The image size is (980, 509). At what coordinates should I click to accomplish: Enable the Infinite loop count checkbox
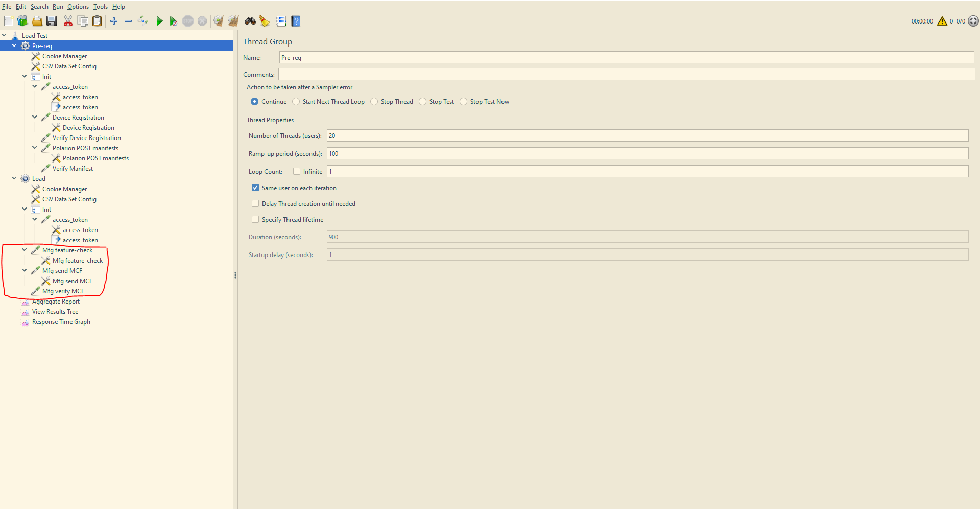pyautogui.click(x=296, y=171)
